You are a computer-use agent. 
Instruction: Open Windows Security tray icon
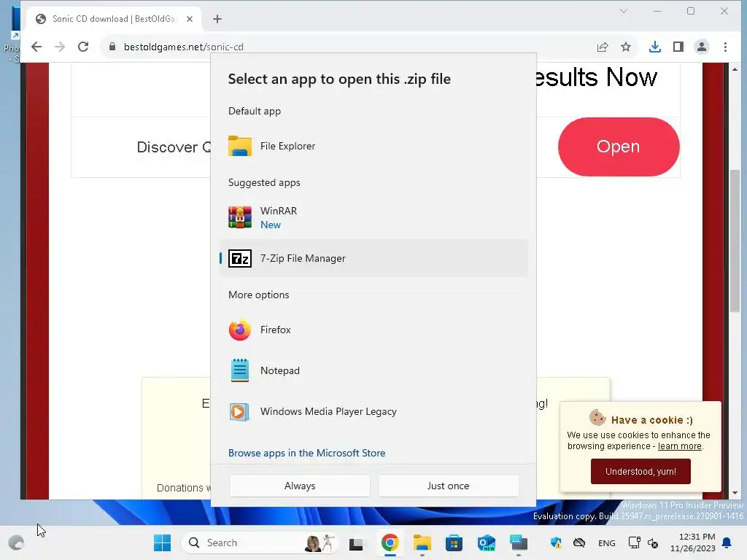[555, 542]
